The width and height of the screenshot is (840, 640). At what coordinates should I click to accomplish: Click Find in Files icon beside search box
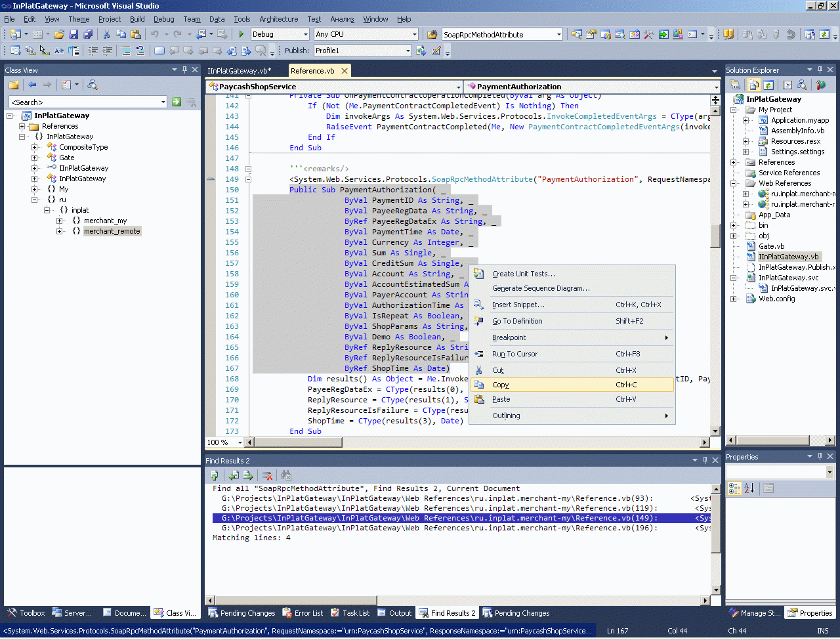[x=432, y=34]
